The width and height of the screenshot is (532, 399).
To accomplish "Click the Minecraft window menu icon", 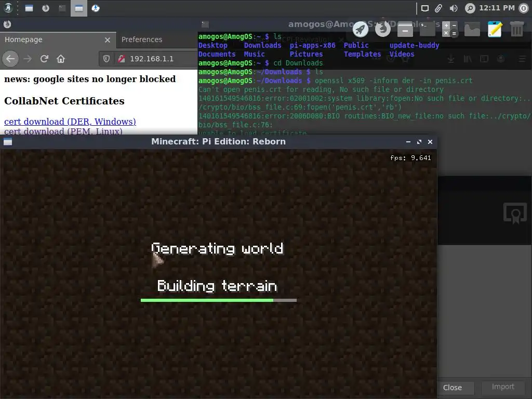I will pos(8,142).
